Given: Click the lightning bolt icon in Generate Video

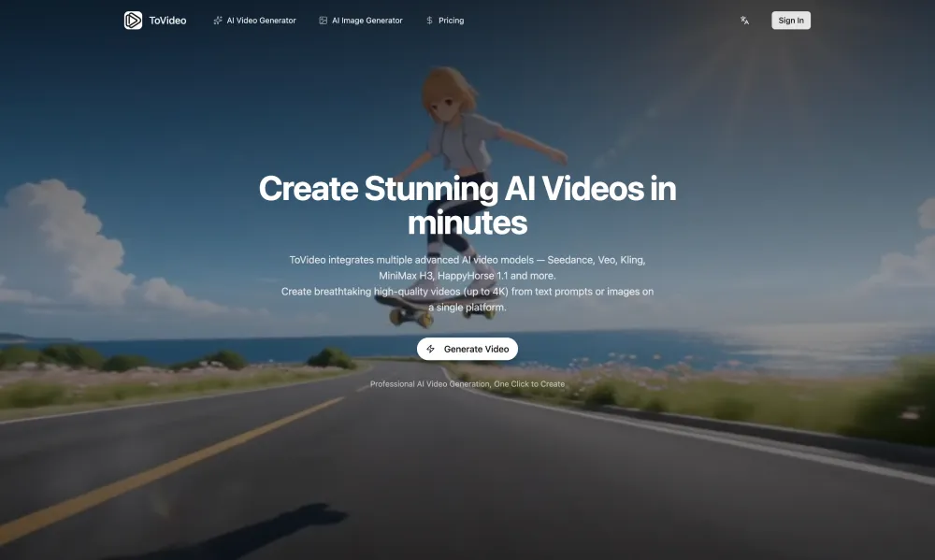Looking at the screenshot, I should click(430, 349).
